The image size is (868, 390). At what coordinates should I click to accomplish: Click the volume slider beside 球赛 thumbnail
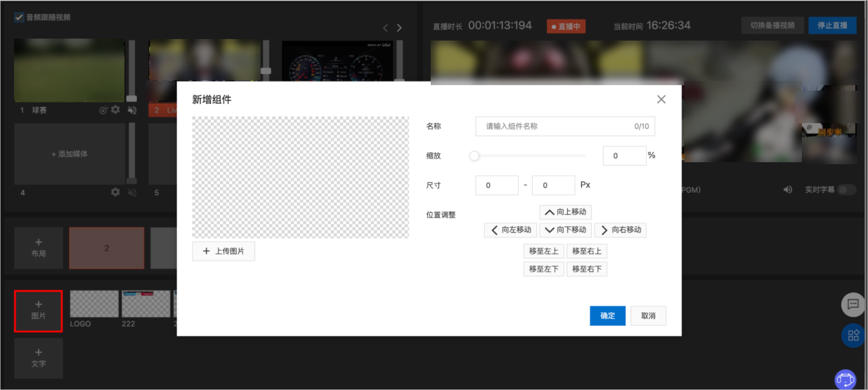click(x=132, y=71)
